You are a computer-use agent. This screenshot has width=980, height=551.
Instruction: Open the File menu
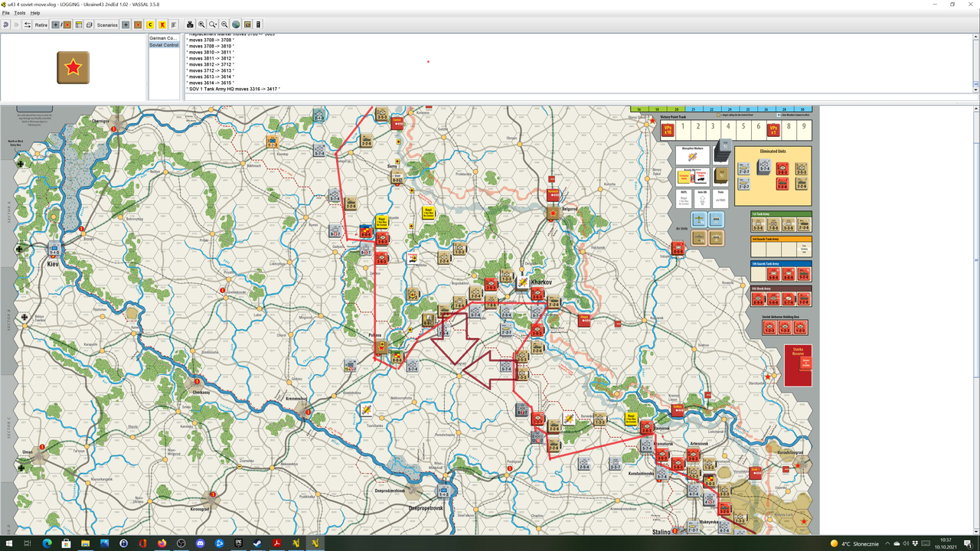(x=6, y=13)
